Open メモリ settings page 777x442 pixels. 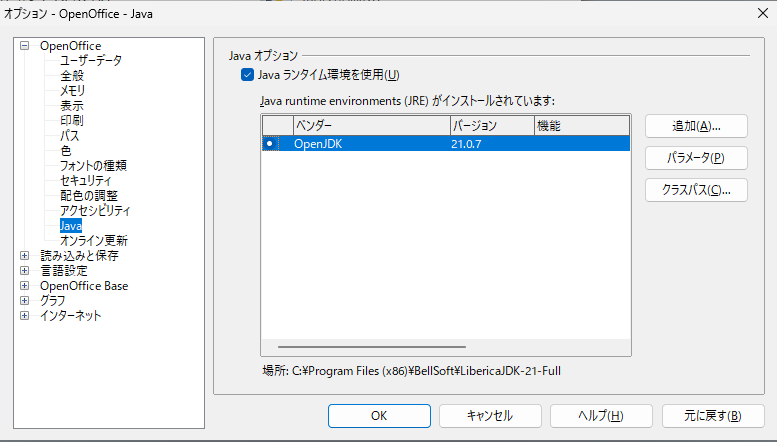(x=73, y=91)
